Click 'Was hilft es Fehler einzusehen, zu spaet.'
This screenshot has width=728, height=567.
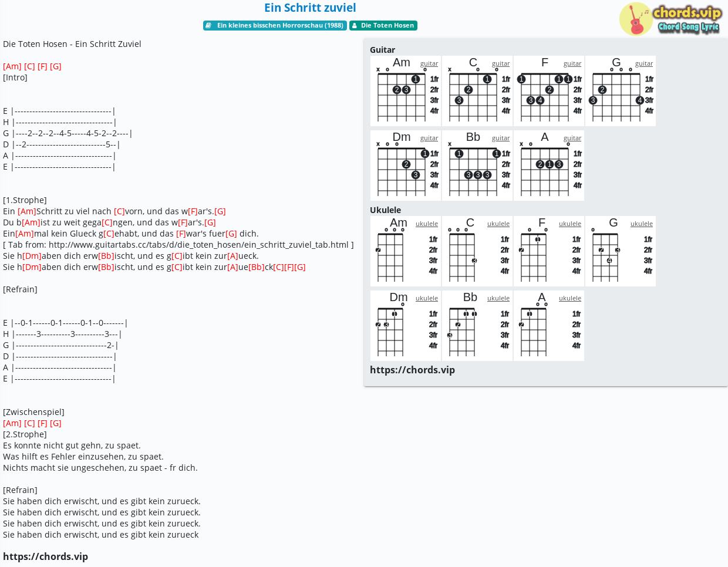(x=83, y=457)
